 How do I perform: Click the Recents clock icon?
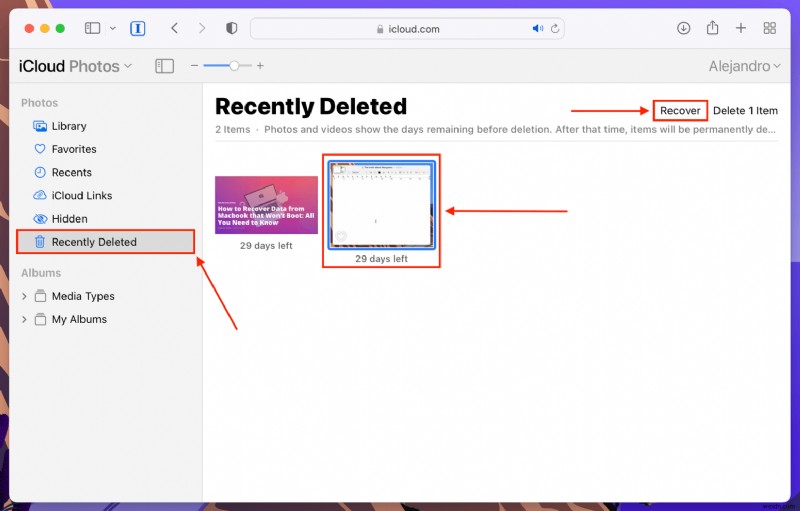tap(40, 172)
